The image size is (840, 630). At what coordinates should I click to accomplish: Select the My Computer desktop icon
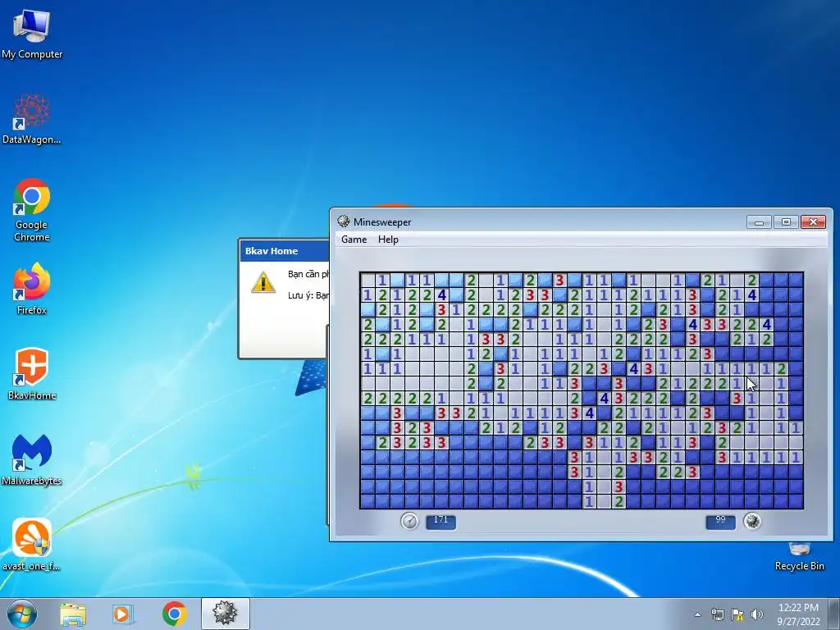(32, 33)
